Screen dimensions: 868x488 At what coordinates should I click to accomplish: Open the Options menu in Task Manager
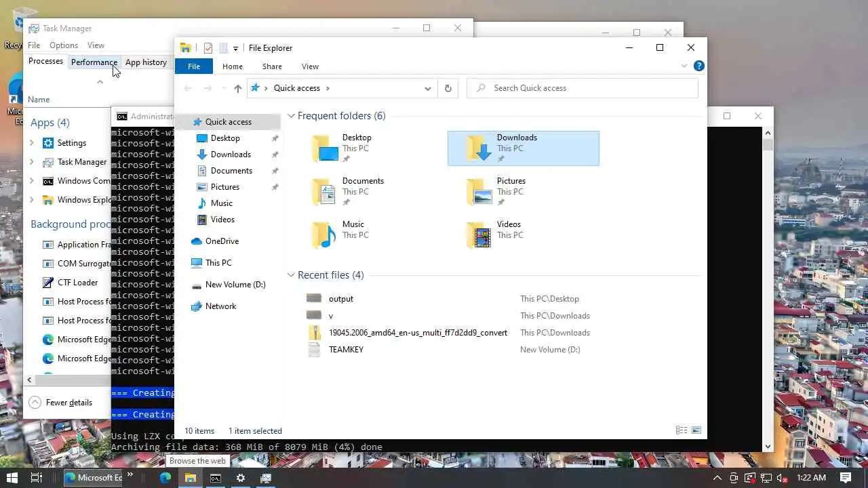coord(64,45)
